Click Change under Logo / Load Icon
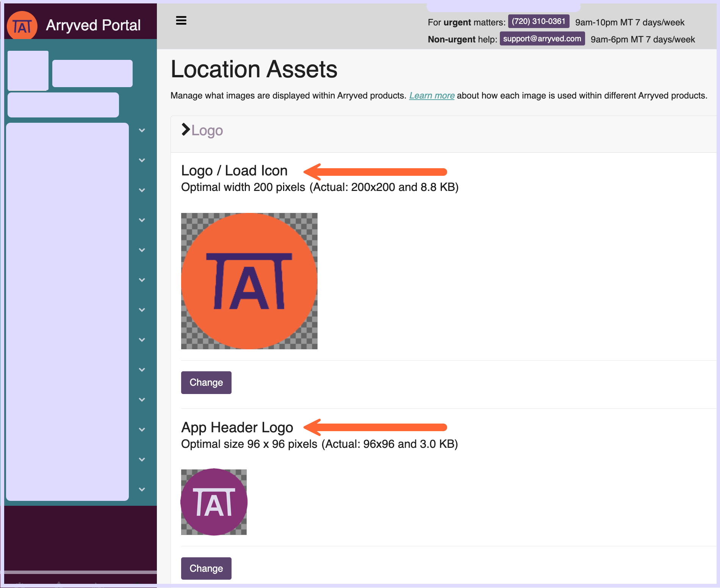Image resolution: width=720 pixels, height=588 pixels. click(206, 383)
